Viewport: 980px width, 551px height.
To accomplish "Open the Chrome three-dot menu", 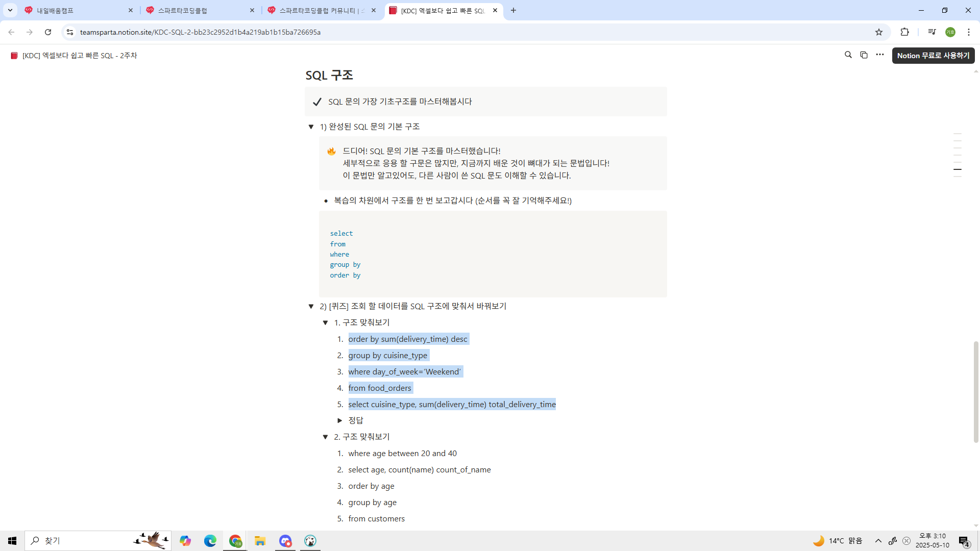I will pyautogui.click(x=969, y=32).
